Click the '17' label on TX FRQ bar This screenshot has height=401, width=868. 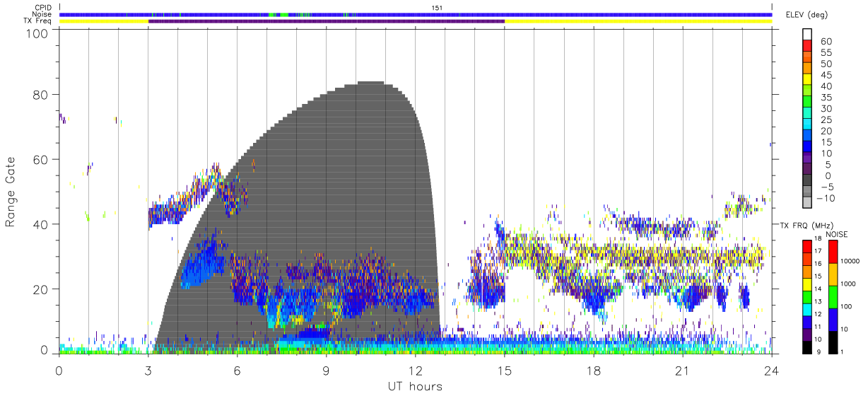tap(818, 251)
